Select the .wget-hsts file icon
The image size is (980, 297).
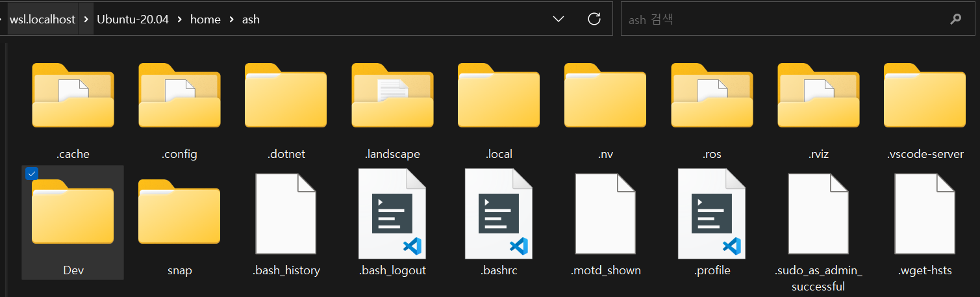[925, 214]
